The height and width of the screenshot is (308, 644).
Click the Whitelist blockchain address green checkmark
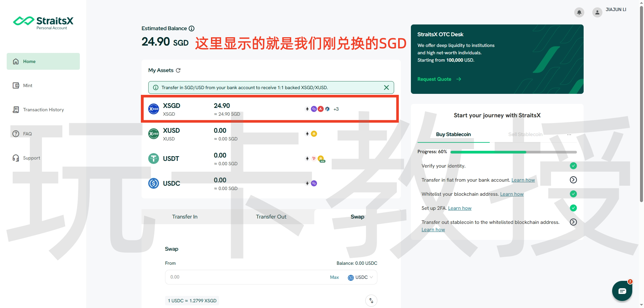coord(573,194)
